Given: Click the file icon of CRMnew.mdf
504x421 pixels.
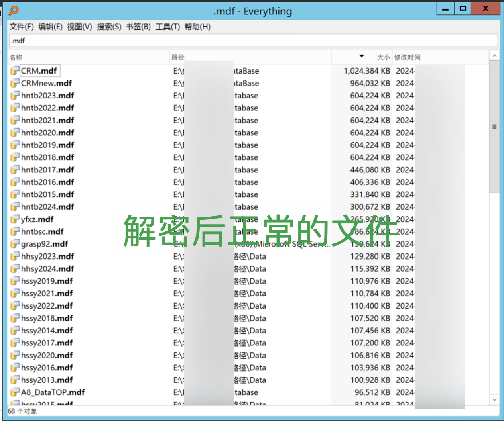Looking at the screenshot, I should 15,83.
